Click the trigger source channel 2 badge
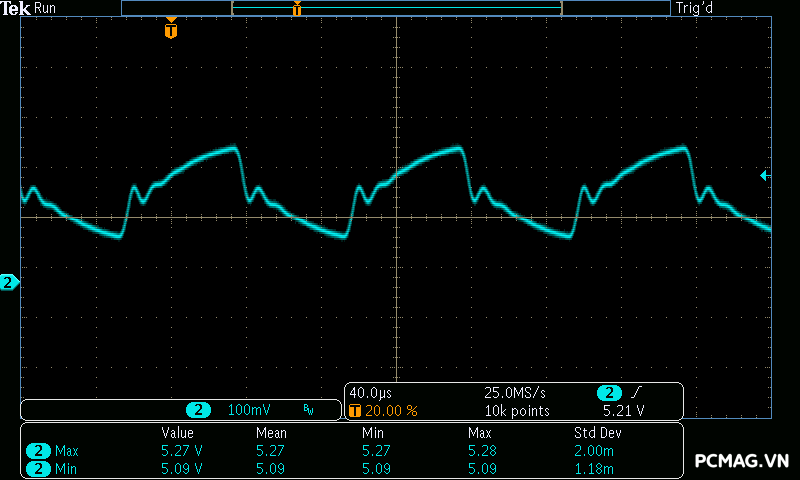The height and width of the screenshot is (480, 800). (x=609, y=393)
